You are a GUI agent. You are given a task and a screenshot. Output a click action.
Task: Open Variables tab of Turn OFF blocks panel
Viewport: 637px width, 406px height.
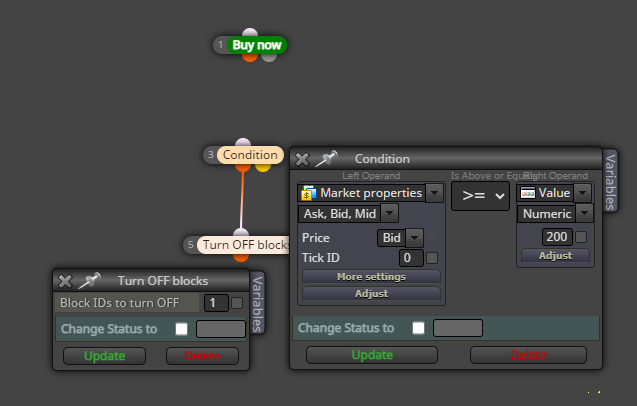(x=257, y=303)
